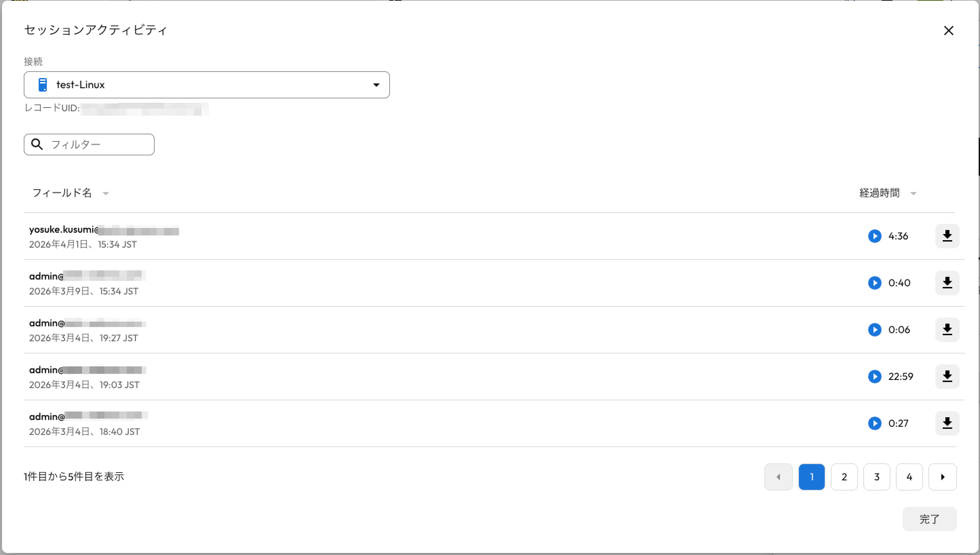Download the 22:59 session recording
Image resolution: width=980 pixels, height=555 pixels.
[x=947, y=377]
